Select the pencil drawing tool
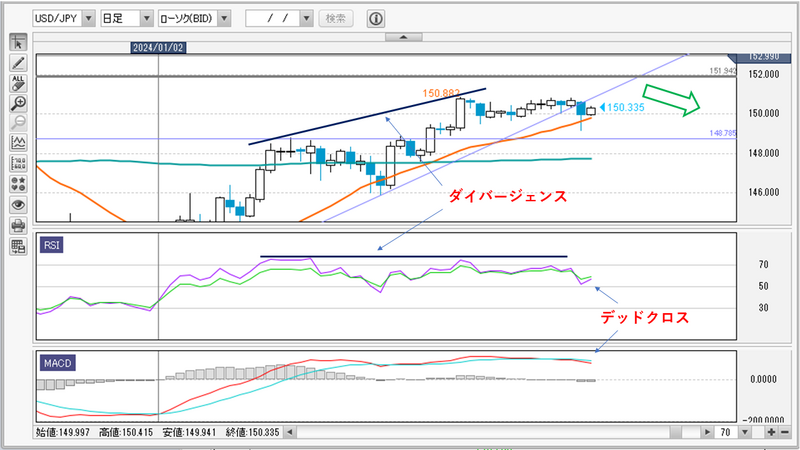The image size is (800, 450). pyautogui.click(x=18, y=63)
